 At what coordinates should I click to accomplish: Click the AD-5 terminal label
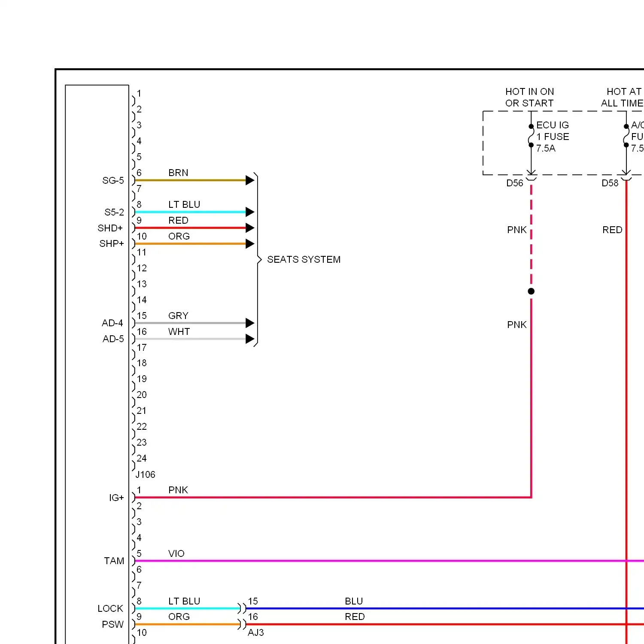pos(113,339)
